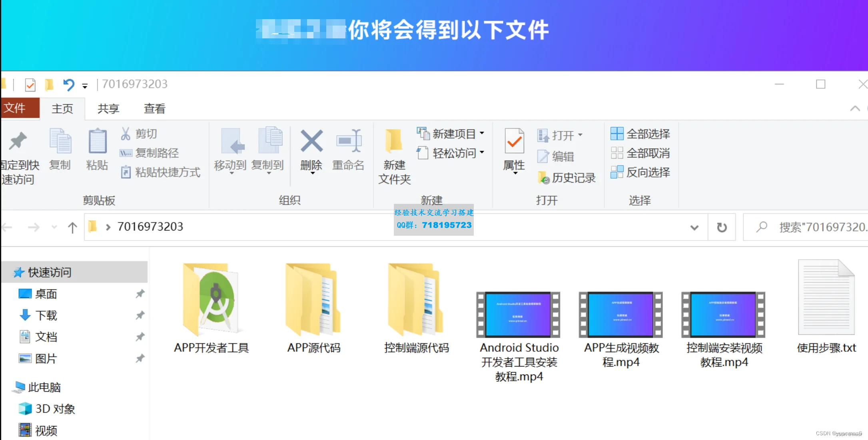The width and height of the screenshot is (868, 440).
Task: Select the 使用步骤.txt file
Action: [826, 307]
